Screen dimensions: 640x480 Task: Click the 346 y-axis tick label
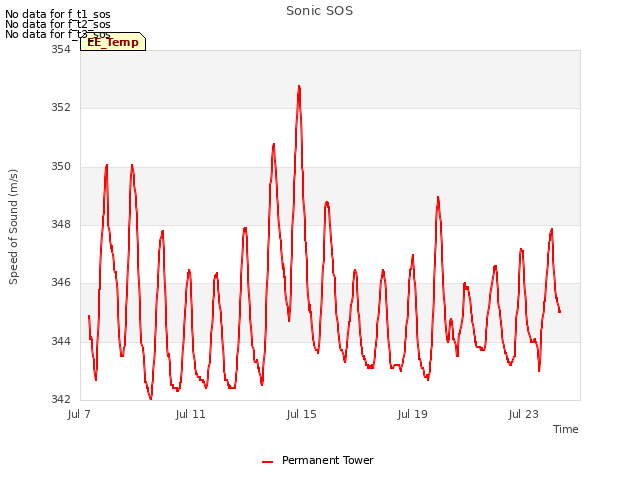[x=61, y=282]
